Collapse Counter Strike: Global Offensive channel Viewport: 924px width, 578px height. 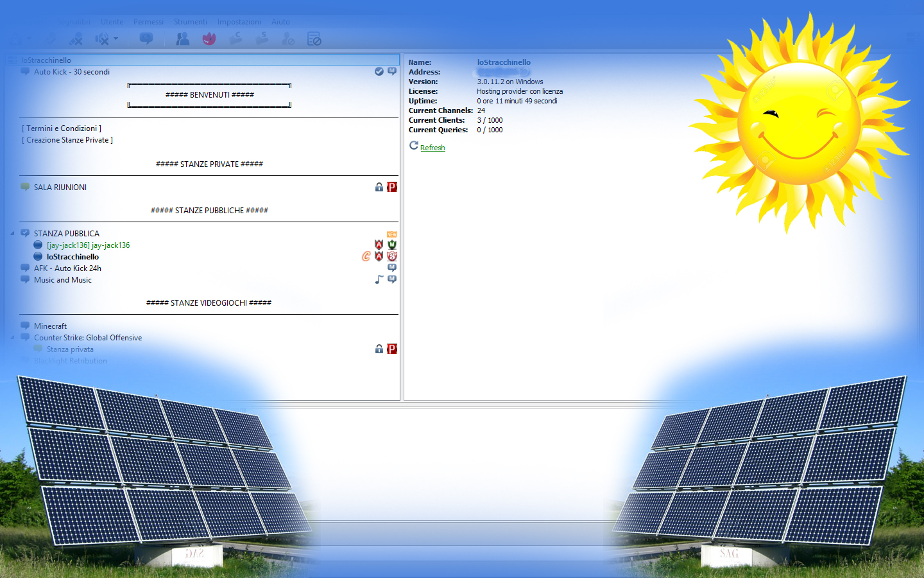14,337
